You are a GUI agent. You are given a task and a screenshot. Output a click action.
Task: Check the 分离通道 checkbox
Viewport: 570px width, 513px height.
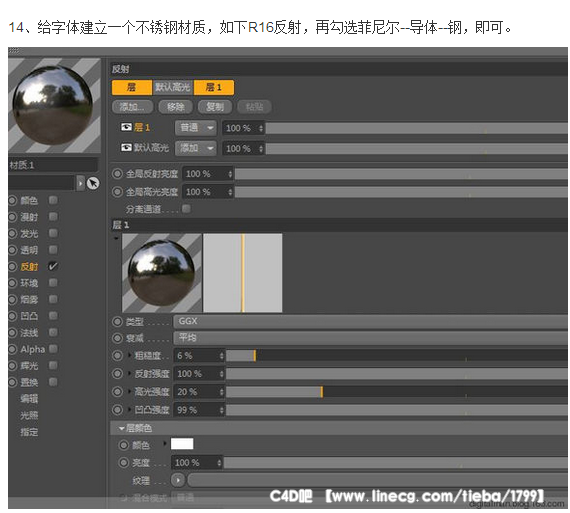186,209
